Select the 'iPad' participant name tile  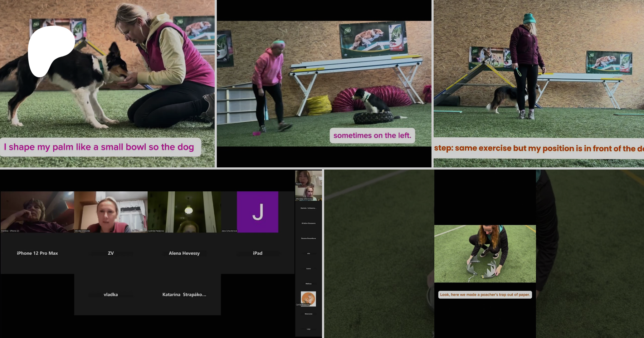click(x=258, y=253)
